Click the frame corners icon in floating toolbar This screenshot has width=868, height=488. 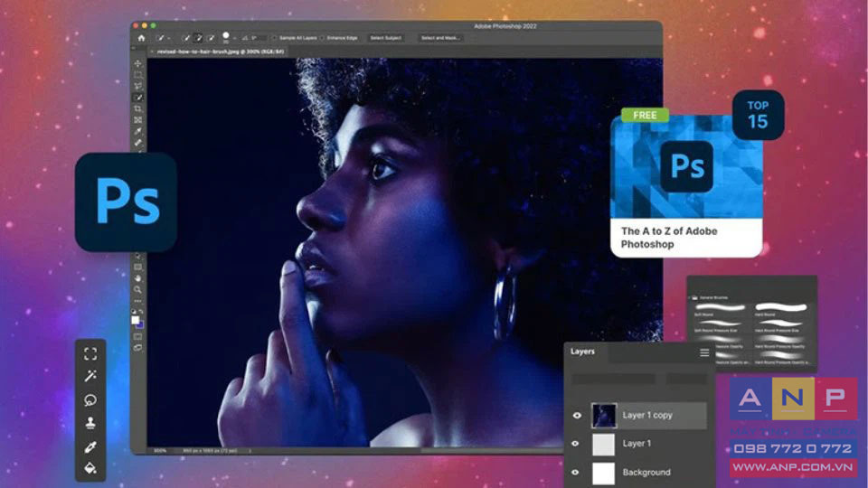click(x=90, y=353)
